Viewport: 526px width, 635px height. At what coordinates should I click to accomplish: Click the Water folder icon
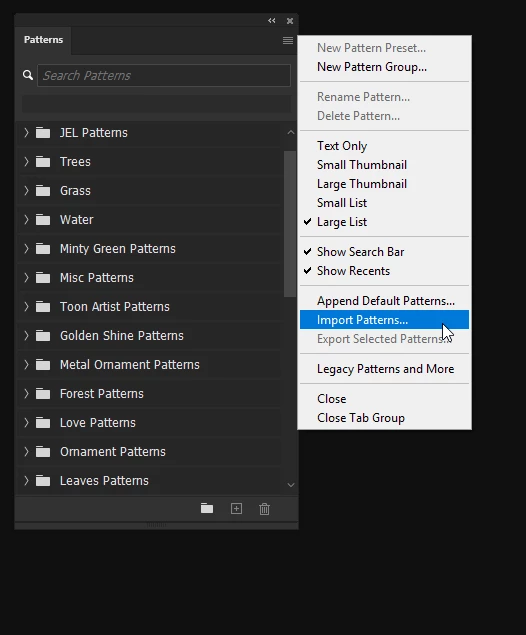(43, 220)
